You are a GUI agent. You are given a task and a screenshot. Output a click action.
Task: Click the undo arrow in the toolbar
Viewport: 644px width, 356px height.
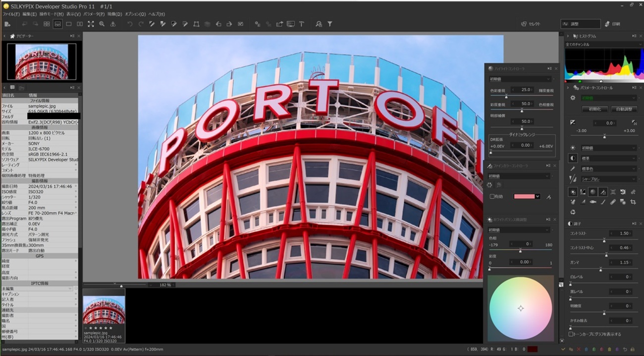[130, 24]
